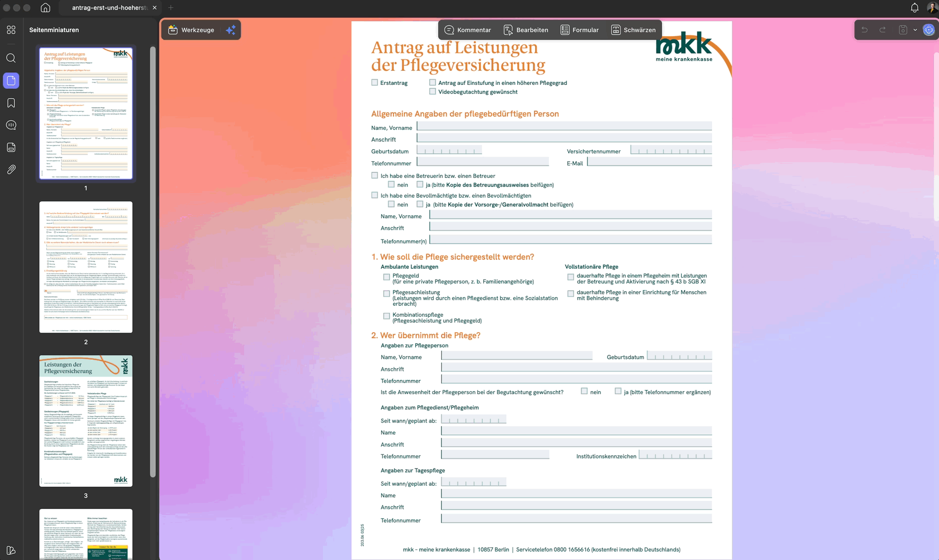This screenshot has width=939, height=560.
Task: Click the bottom-left sidebar panel icon
Action: coord(11,550)
